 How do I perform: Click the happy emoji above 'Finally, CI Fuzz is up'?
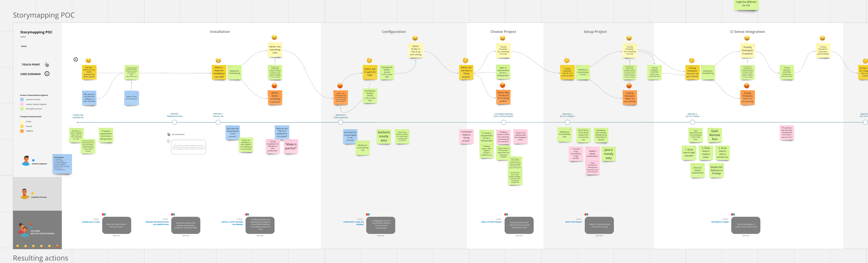click(x=415, y=38)
